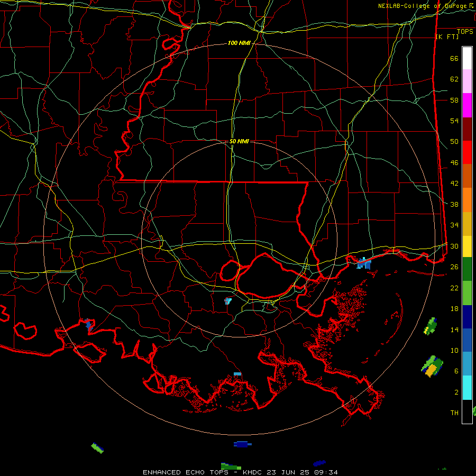The height and width of the screenshot is (476, 476).
Task: Click the legend value 18
Action: (x=454, y=309)
